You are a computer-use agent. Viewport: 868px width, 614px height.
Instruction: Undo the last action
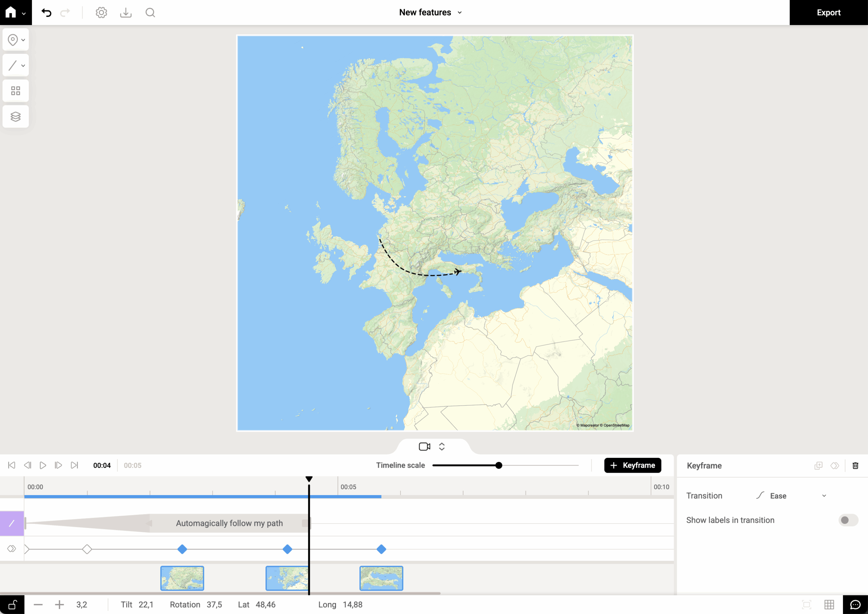click(46, 13)
